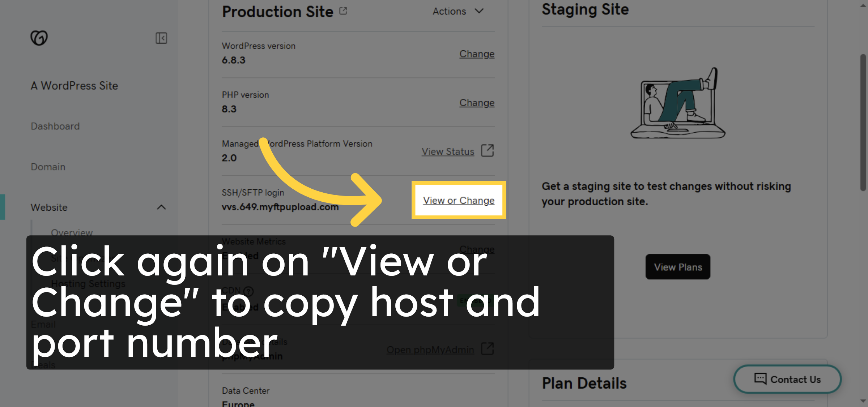868x407 pixels.
Task: Click the Open phpMyAdmin external link icon
Action: 488,349
